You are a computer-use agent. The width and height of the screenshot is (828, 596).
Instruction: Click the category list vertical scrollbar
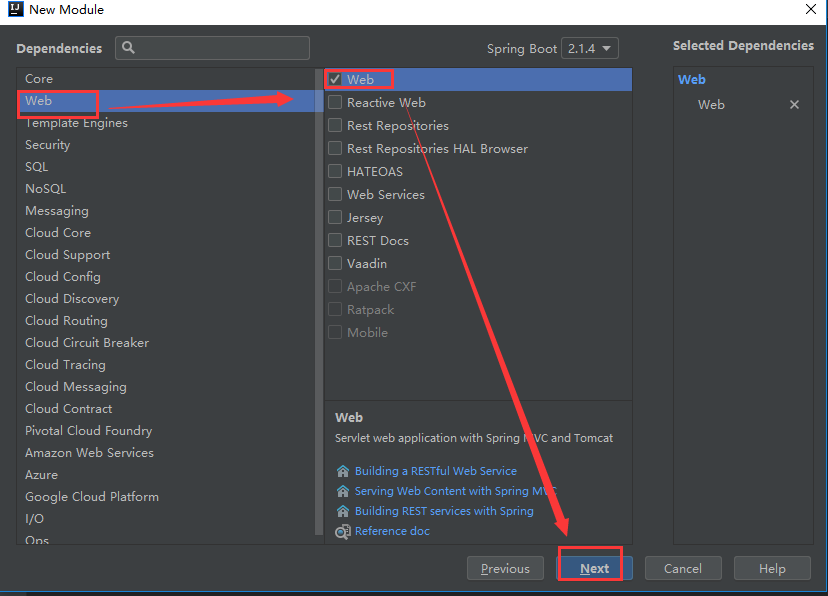pyautogui.click(x=318, y=301)
